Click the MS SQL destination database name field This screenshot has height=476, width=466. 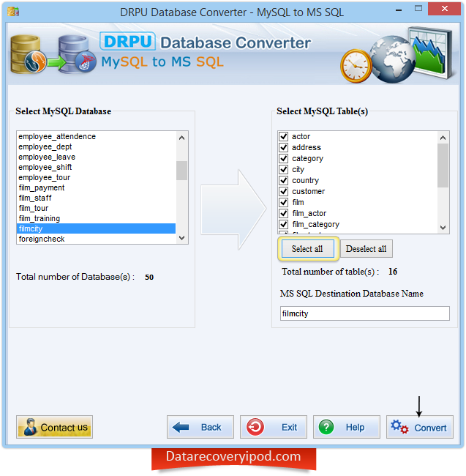pos(364,313)
